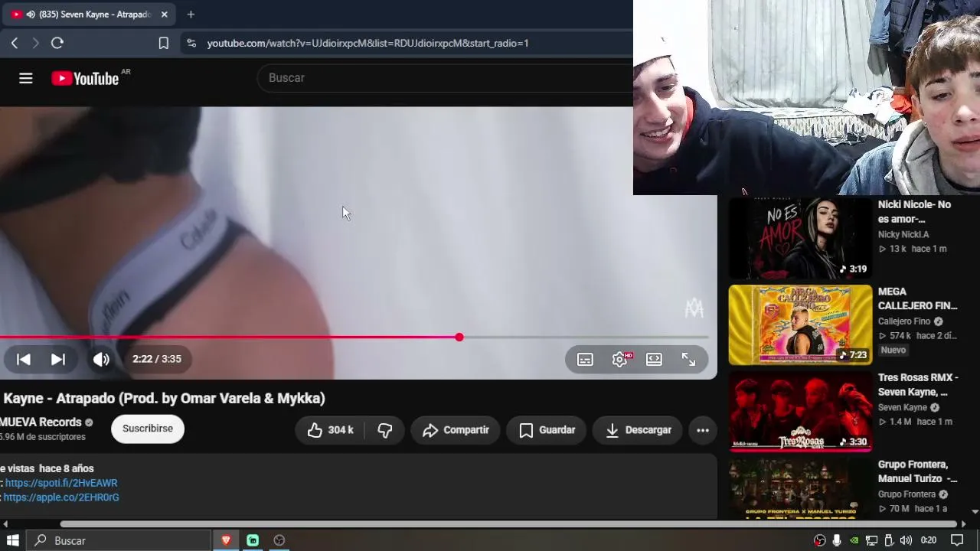Go to the YouTube home logo

[x=85, y=78]
